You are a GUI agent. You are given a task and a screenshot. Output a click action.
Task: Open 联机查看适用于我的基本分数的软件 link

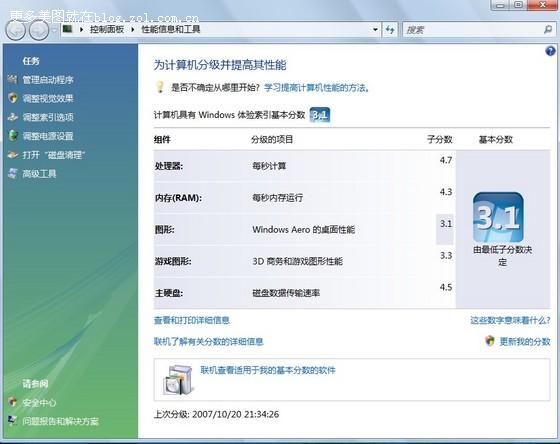pos(268,370)
